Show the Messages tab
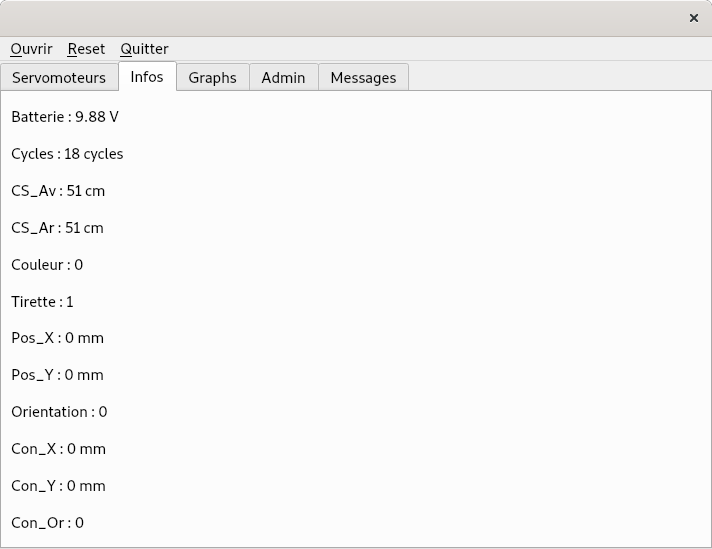Screen dimensions: 712x549 tap(363, 77)
